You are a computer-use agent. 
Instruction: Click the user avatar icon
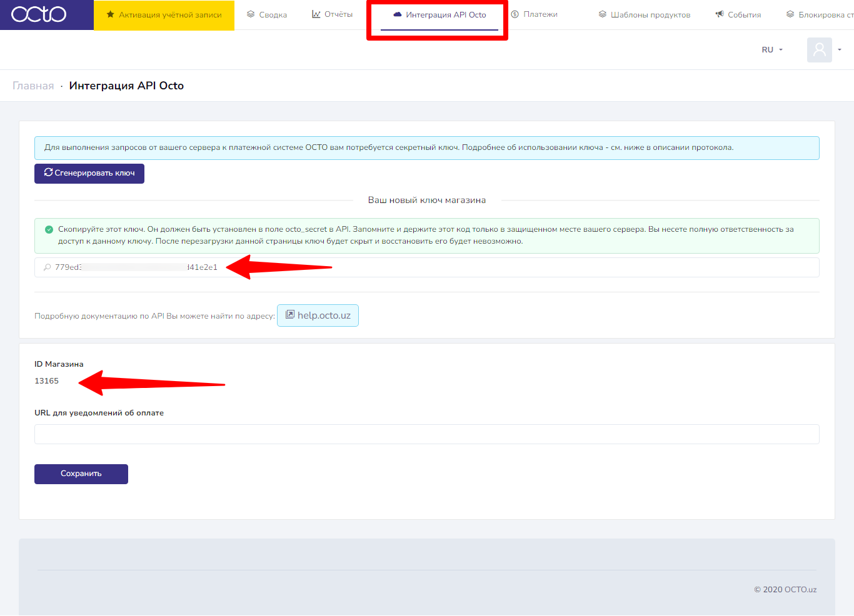(819, 50)
